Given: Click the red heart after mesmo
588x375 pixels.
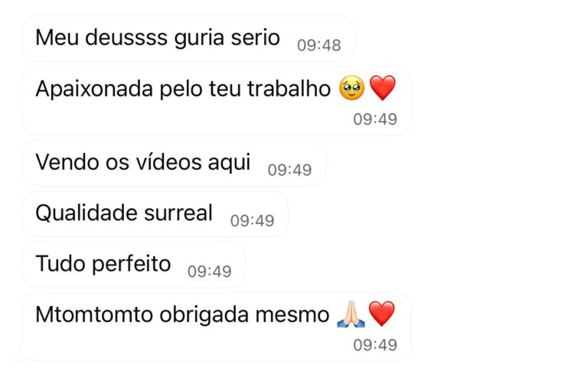Looking at the screenshot, I should click(x=382, y=314).
